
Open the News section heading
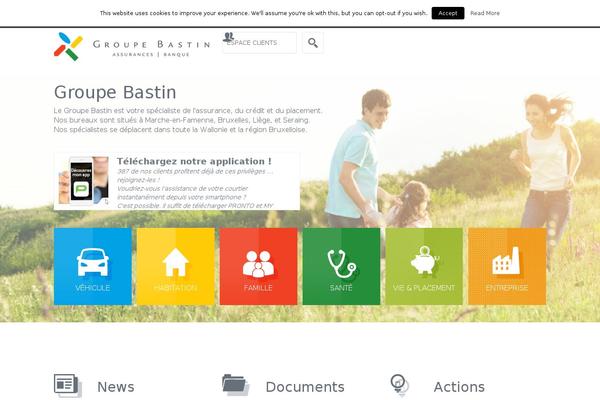116,387
